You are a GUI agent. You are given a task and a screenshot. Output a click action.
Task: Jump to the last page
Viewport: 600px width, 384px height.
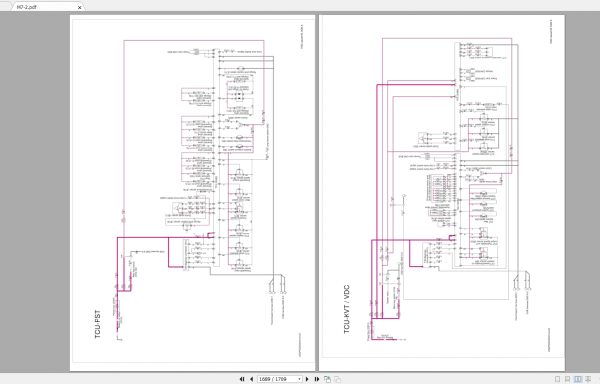[x=317, y=379]
